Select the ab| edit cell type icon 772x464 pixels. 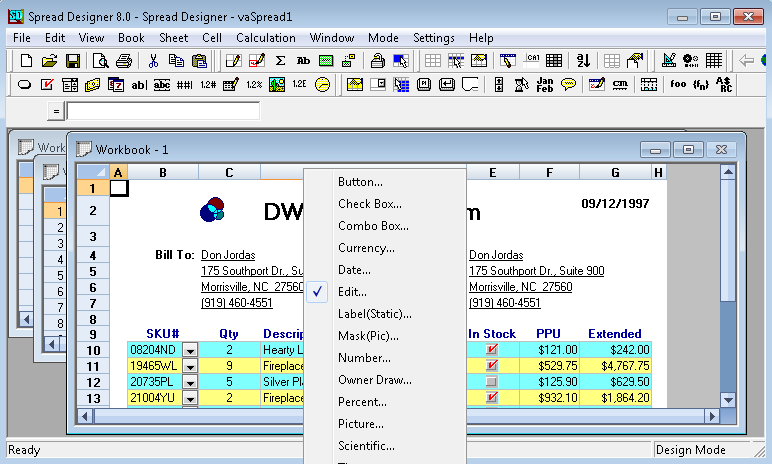point(139,85)
